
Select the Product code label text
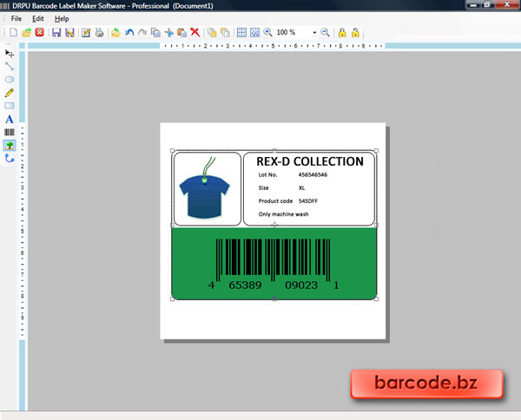coord(275,200)
